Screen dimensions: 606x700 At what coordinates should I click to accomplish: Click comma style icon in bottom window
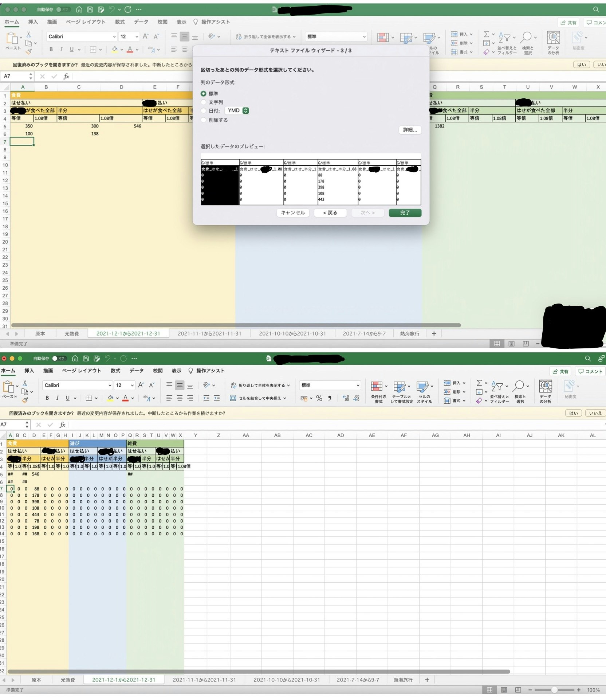[x=330, y=398]
